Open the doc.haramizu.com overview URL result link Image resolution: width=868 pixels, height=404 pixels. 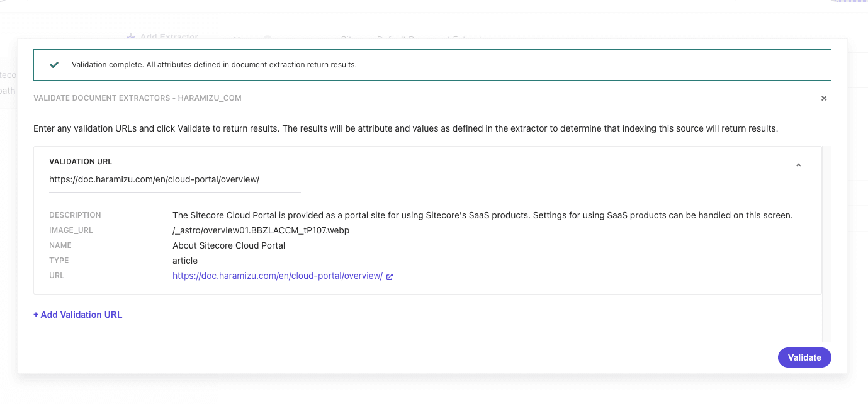coord(277,276)
